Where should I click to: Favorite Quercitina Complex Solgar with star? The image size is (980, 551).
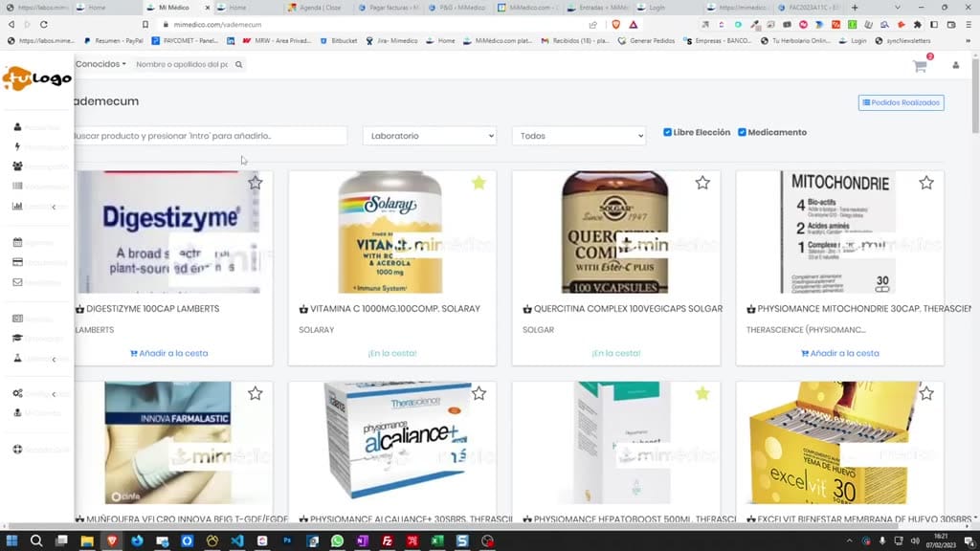pyautogui.click(x=702, y=183)
